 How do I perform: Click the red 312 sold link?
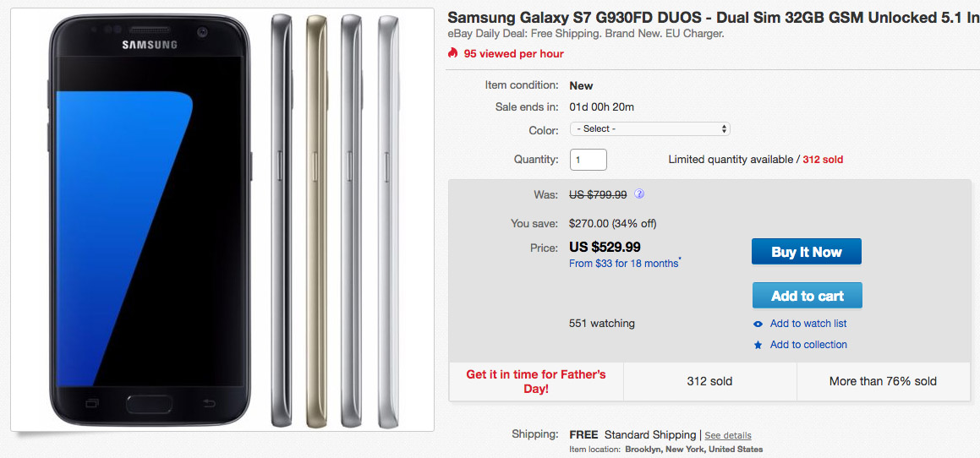pos(823,159)
